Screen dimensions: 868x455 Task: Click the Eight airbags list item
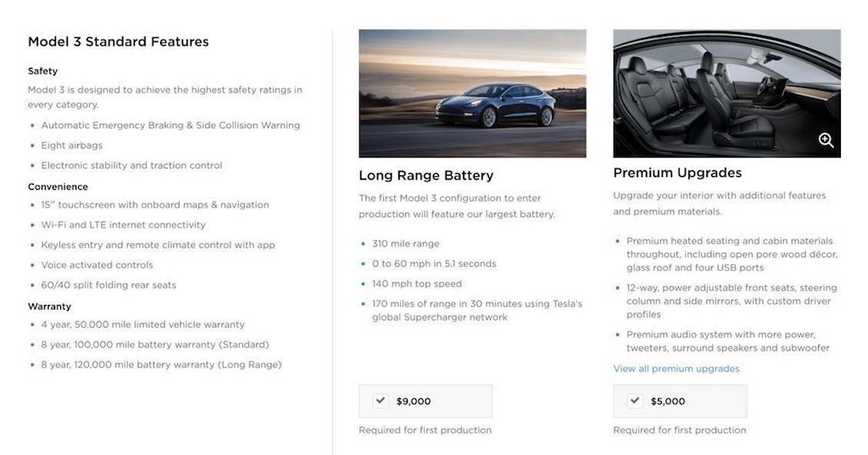pyautogui.click(x=71, y=145)
